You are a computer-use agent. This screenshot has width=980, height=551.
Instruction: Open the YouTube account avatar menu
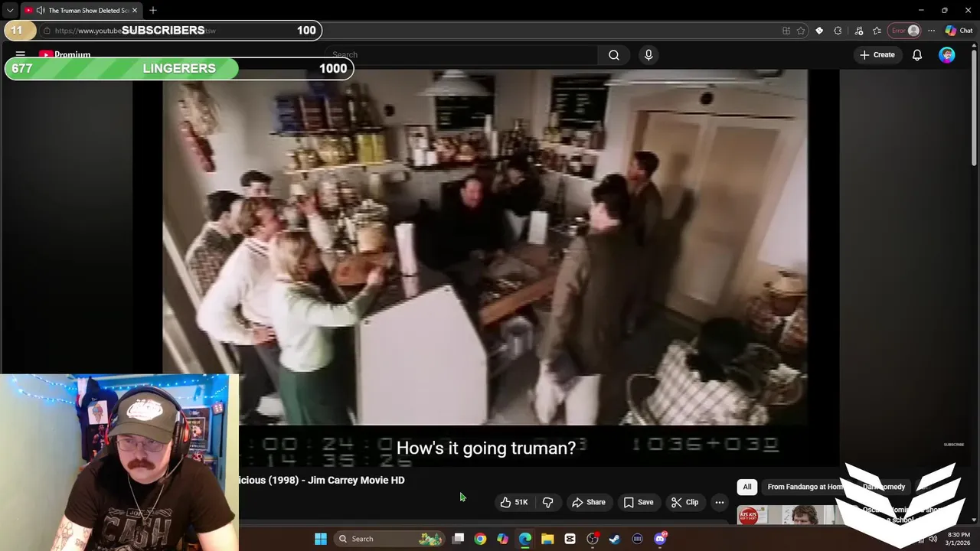coord(947,55)
